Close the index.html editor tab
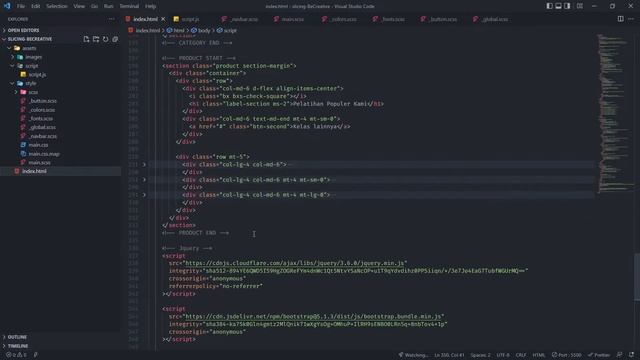 click(163, 19)
